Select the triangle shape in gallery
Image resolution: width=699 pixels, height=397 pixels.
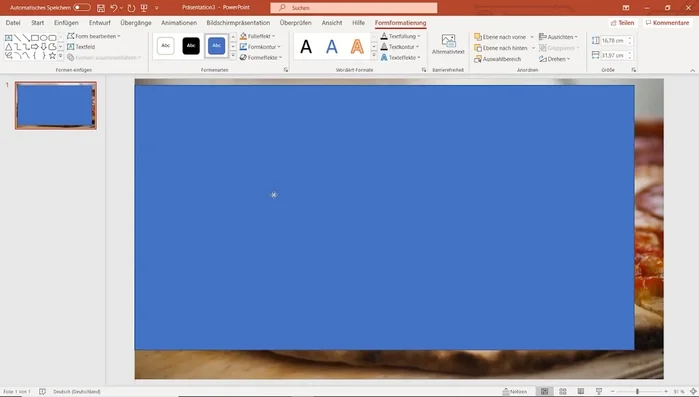pyautogui.click(x=8, y=47)
